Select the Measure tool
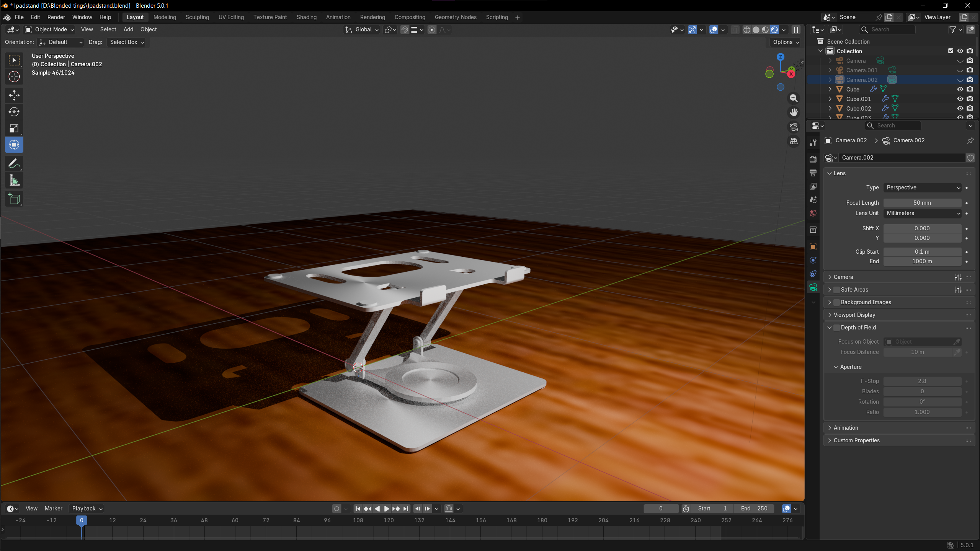980x551 pixels. 14,181
